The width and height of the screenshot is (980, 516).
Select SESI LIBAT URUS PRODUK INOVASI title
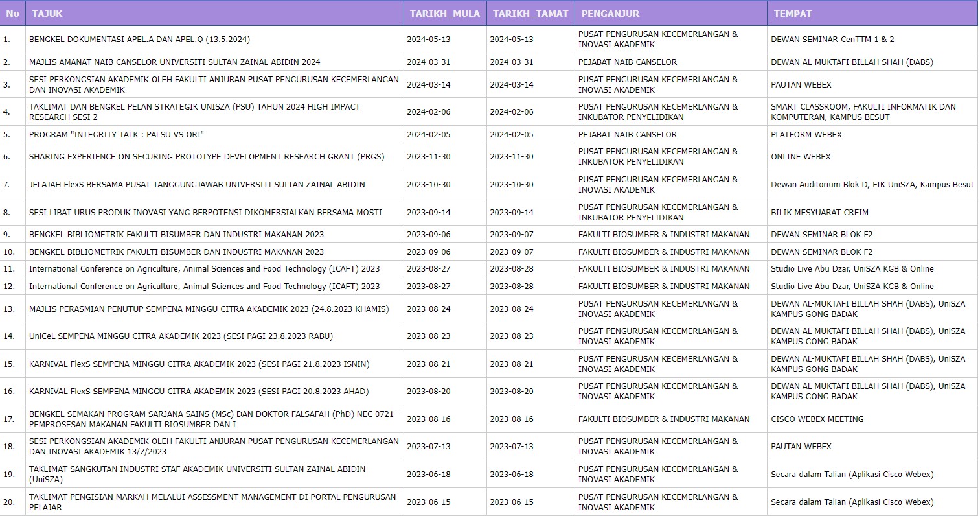[x=205, y=213]
